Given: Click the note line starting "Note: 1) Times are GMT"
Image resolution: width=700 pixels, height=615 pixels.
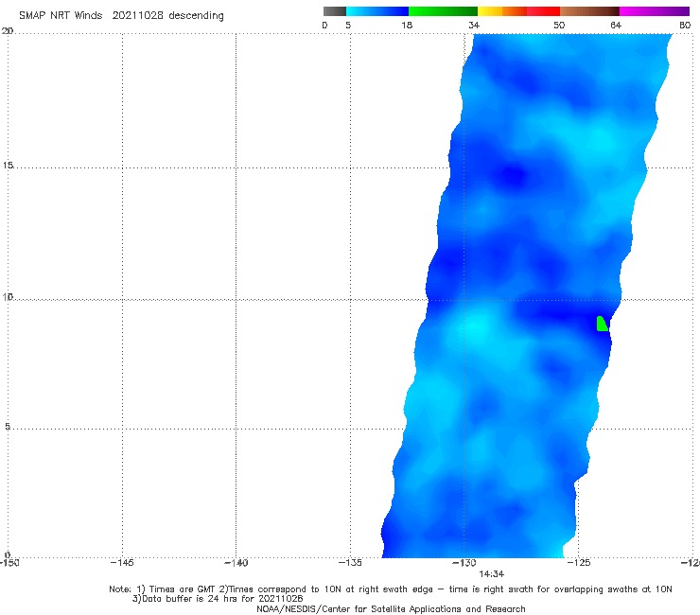Looking at the screenshot, I should [x=390, y=589].
